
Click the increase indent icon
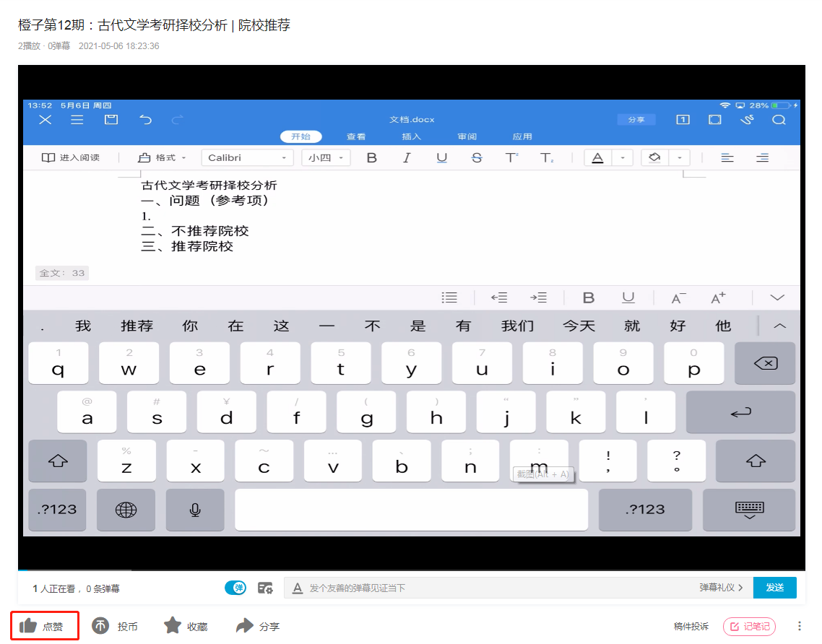538,297
